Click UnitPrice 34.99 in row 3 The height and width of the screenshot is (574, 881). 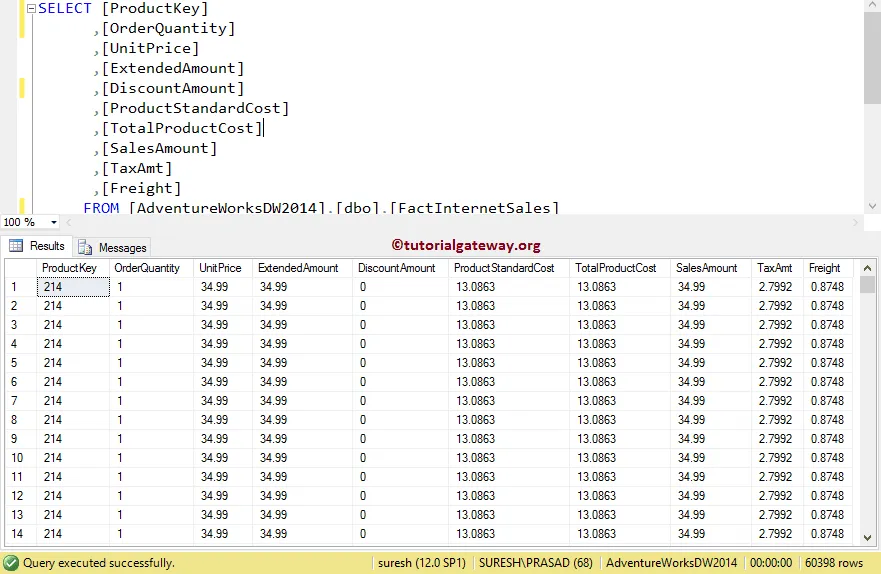[222, 325]
